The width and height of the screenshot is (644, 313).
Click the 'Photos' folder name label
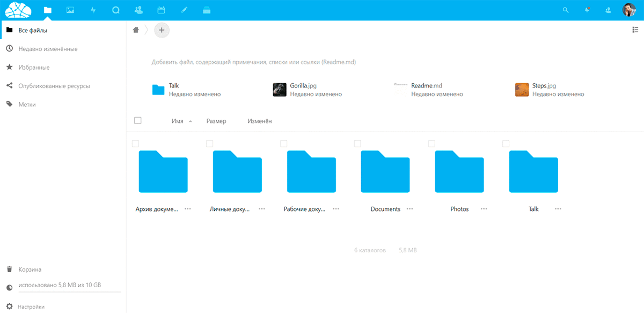[x=459, y=209]
